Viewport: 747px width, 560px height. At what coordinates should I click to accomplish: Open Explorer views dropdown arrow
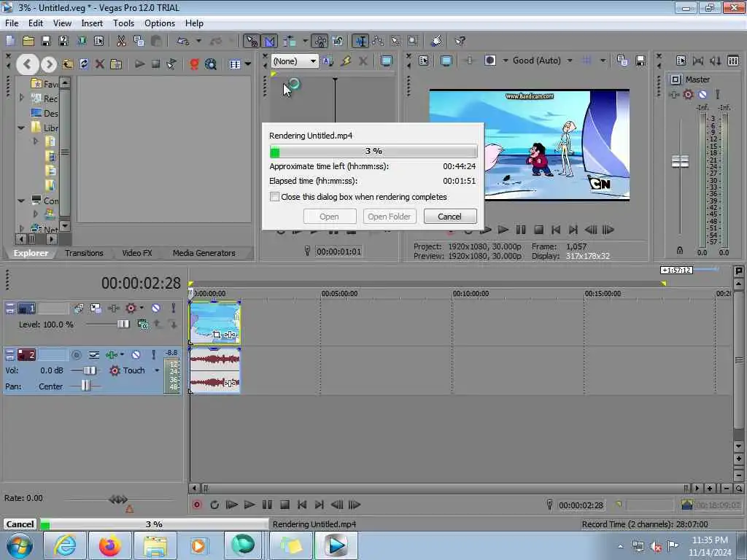pos(248,64)
